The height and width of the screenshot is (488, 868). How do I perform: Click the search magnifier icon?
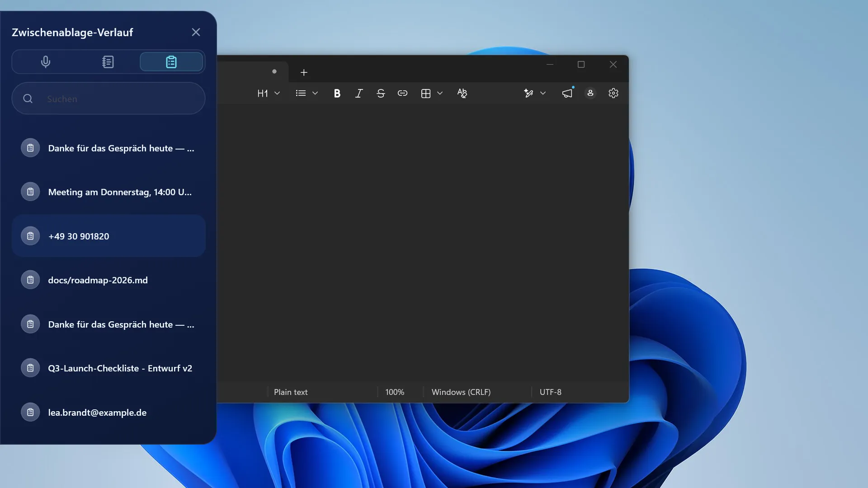[28, 99]
